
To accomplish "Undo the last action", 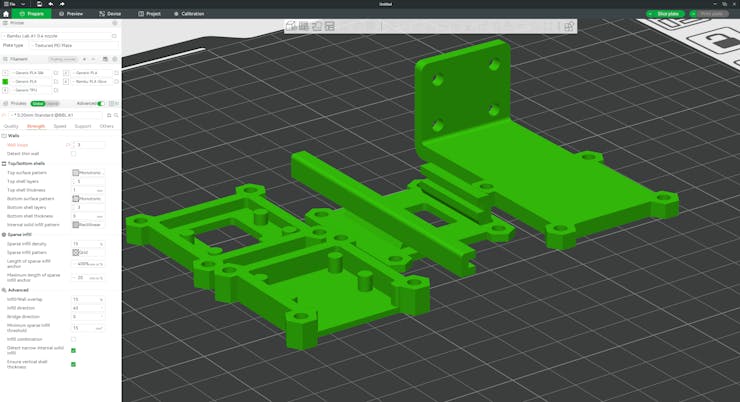I will [50, 4].
